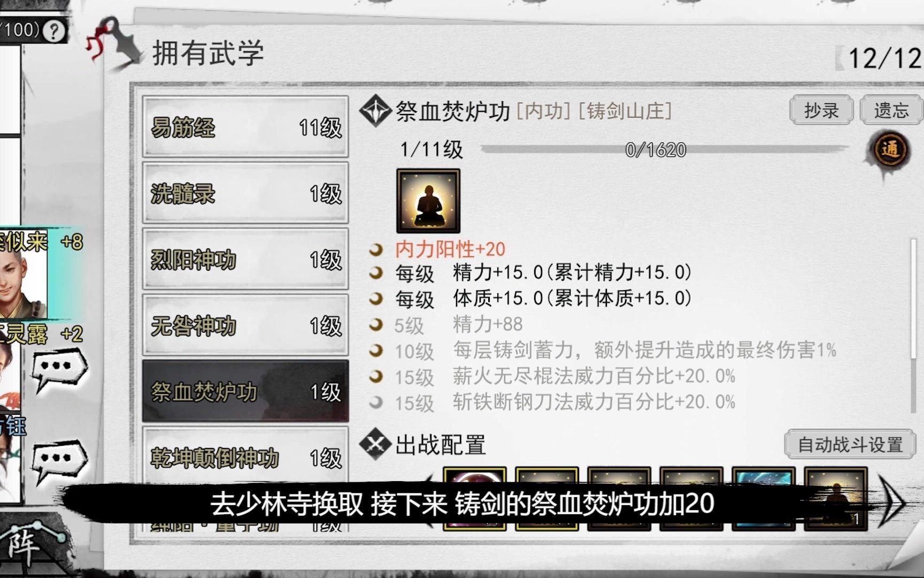The width and height of the screenshot is (924, 578).
Task: Select the first purple skill slot
Action: pos(474,498)
